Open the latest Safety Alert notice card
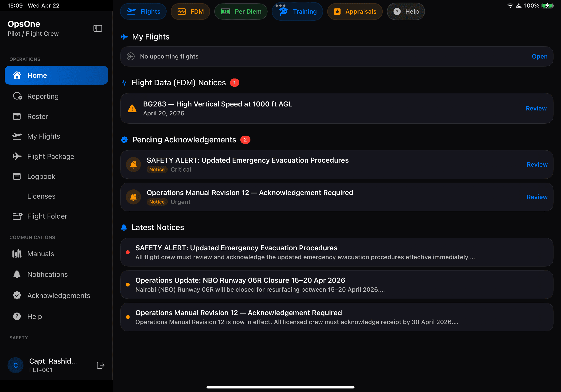 pos(337,252)
